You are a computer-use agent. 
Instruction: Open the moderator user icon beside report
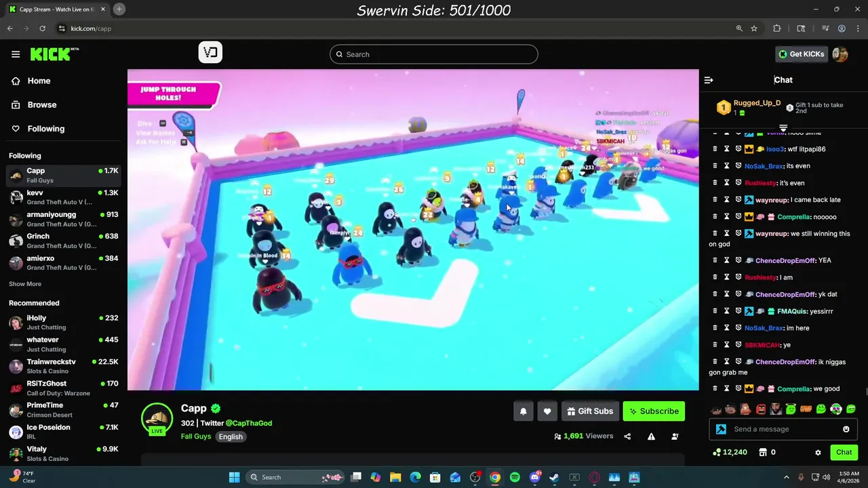coord(675,436)
